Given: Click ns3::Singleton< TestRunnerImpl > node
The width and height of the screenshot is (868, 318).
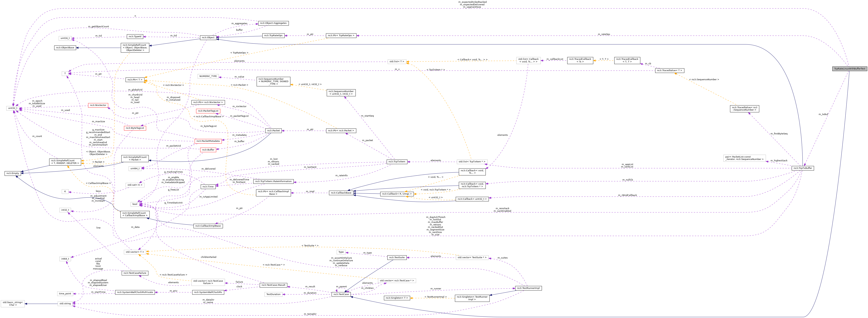Looking at the screenshot, I should pos(472,298).
